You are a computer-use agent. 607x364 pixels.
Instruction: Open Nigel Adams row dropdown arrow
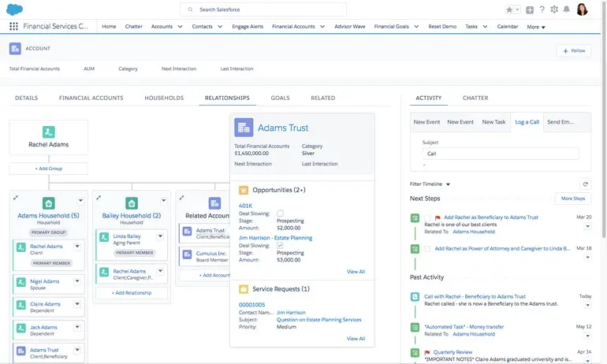coord(77,281)
